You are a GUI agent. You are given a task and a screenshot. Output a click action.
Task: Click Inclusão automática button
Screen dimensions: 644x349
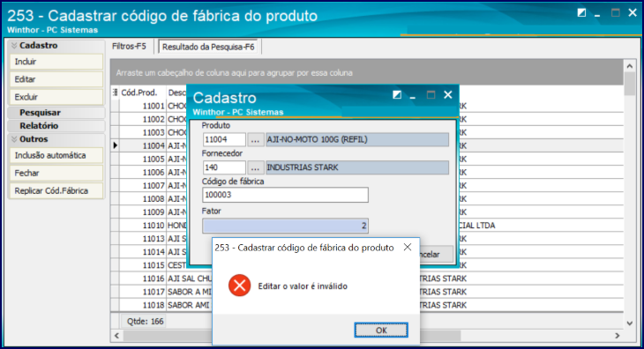coord(56,155)
